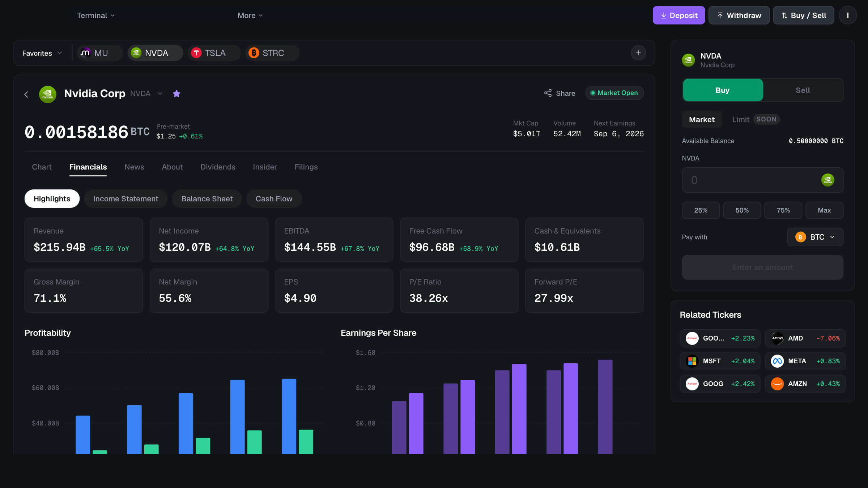
Task: Click the Volume 52.42M value
Action: pos(567,134)
